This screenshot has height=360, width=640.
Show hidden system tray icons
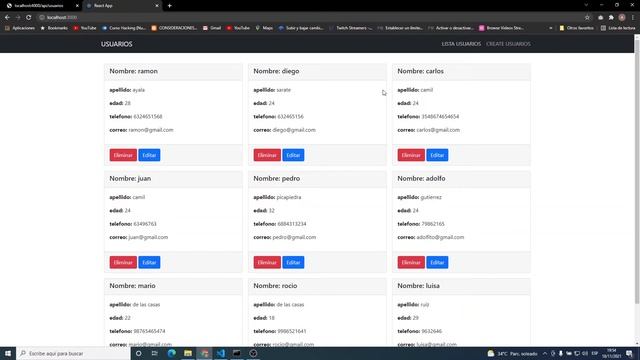click(545, 353)
